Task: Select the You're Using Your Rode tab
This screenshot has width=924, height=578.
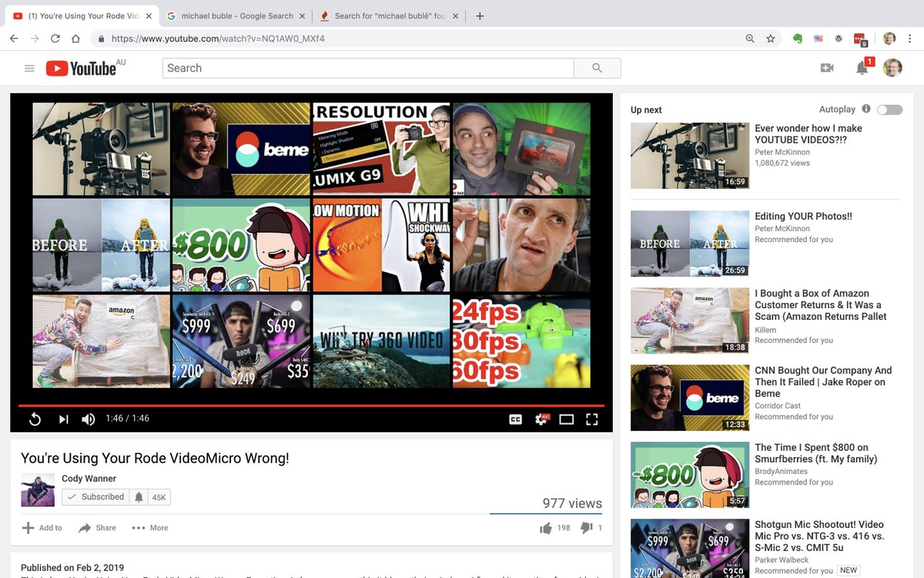Action: point(81,15)
